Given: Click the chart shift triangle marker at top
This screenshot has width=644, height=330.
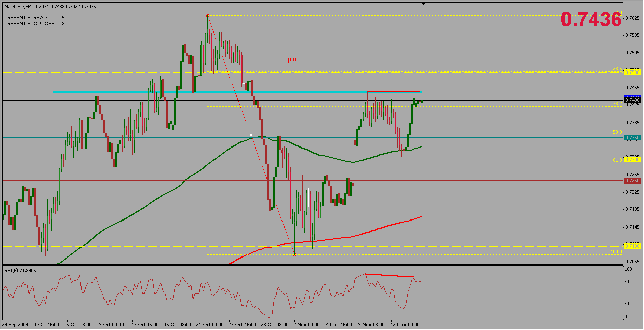Looking at the screenshot, I should point(424,4).
